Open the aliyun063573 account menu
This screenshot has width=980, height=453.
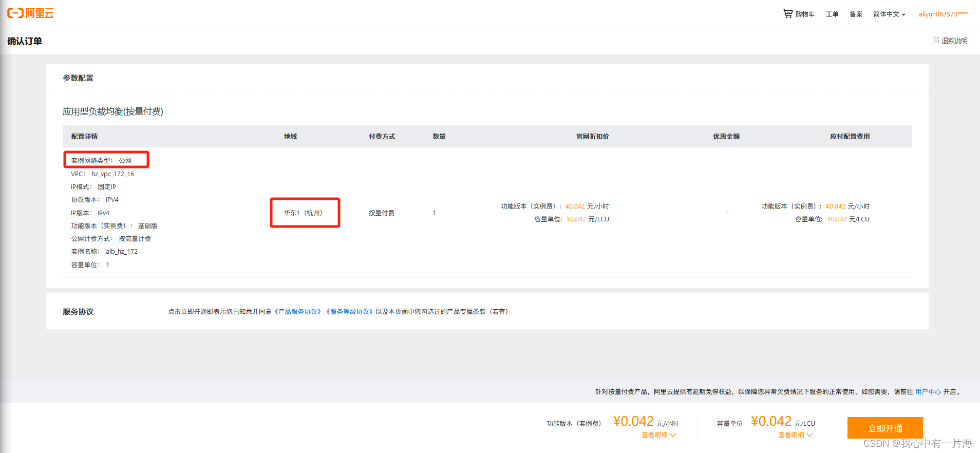(x=943, y=14)
